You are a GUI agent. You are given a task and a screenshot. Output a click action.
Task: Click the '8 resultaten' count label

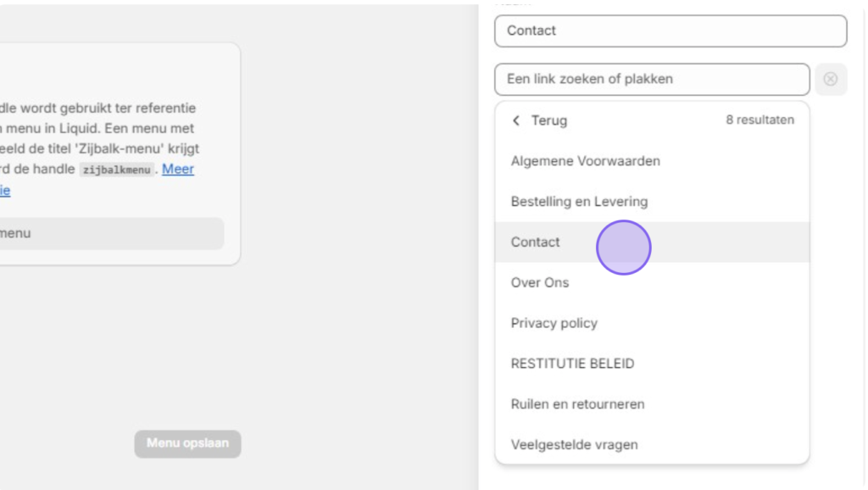pos(759,120)
